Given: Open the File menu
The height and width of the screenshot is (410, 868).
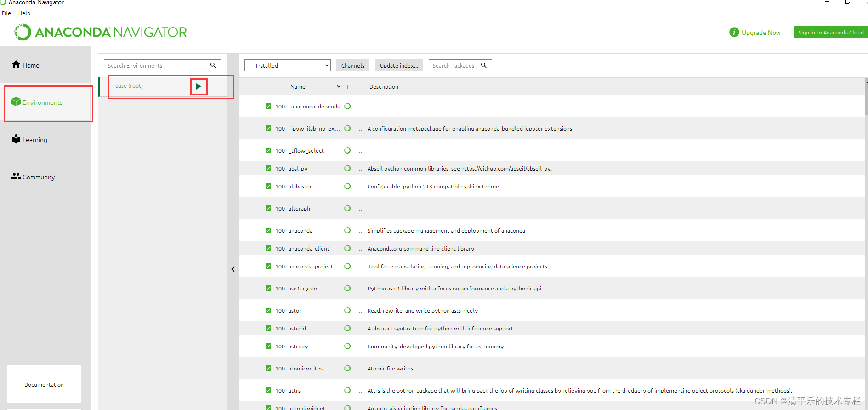Looking at the screenshot, I should click(6, 13).
